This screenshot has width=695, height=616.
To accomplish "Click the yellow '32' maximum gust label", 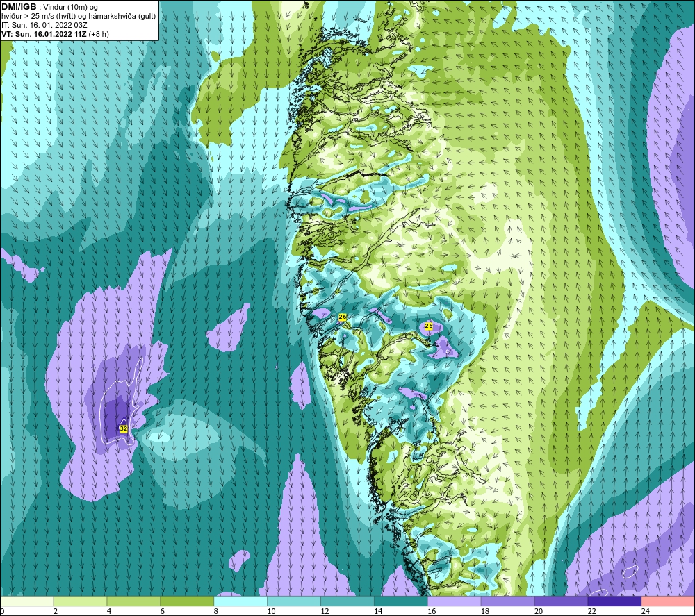I will [124, 428].
